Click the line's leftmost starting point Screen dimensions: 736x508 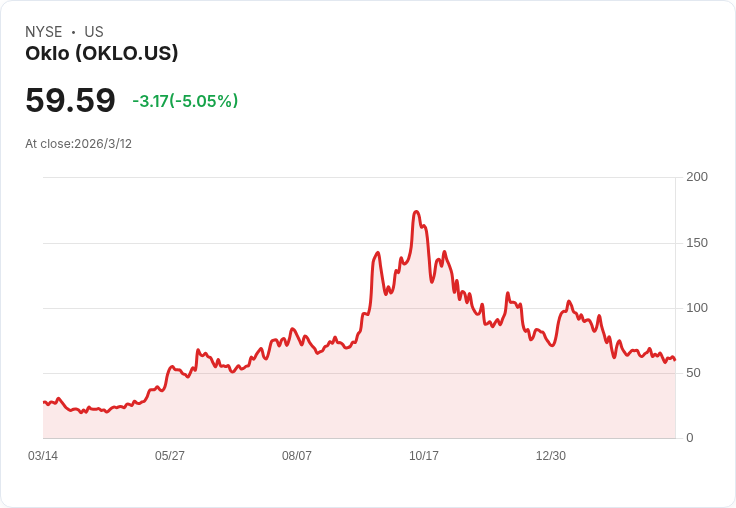[44, 402]
